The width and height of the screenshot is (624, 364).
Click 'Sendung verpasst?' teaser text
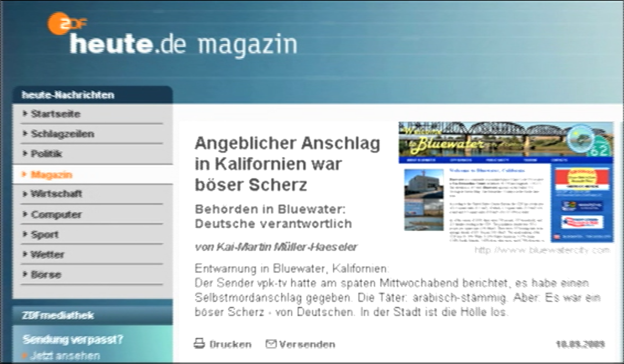coord(72,339)
